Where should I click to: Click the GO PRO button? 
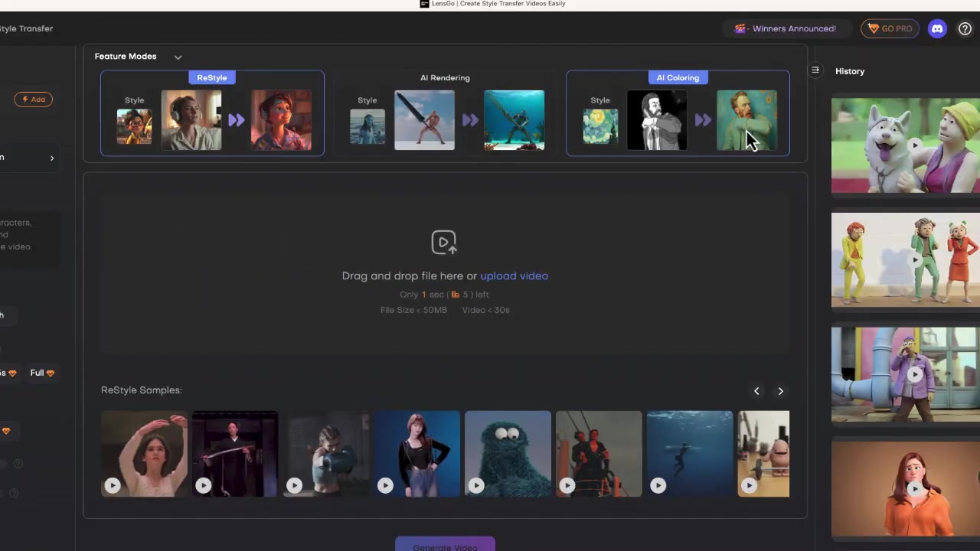pos(890,28)
